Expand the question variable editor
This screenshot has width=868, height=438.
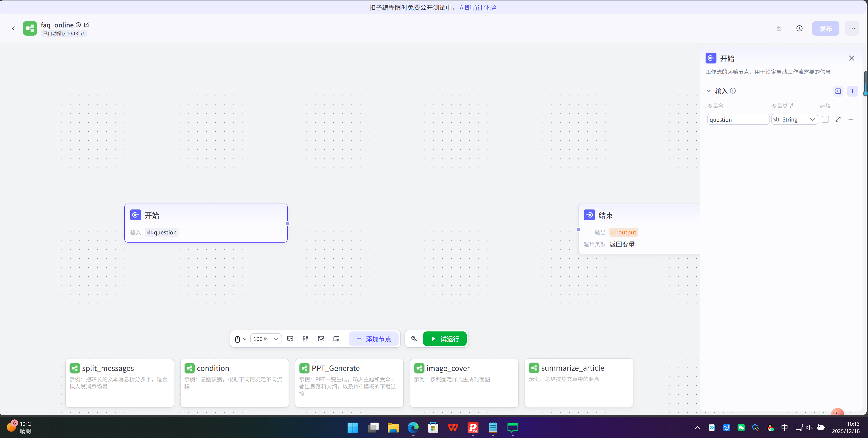click(838, 119)
